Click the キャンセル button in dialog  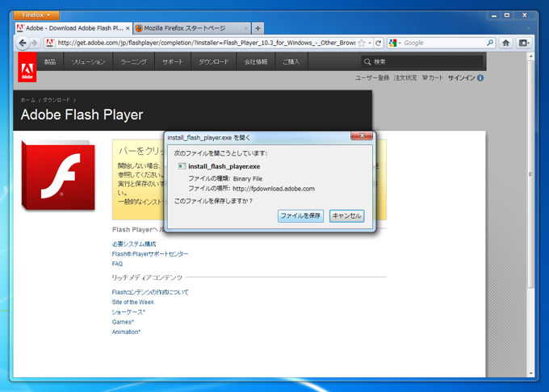click(346, 215)
